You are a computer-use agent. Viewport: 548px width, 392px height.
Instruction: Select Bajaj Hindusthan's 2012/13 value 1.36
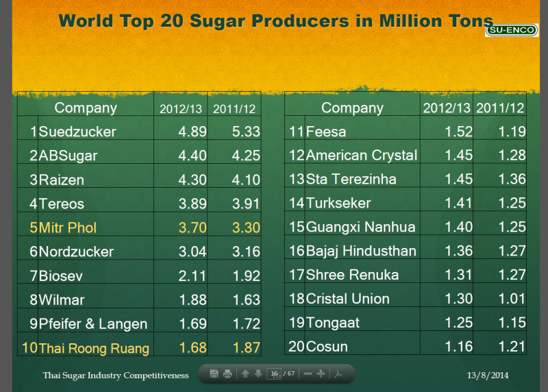pyautogui.click(x=458, y=251)
